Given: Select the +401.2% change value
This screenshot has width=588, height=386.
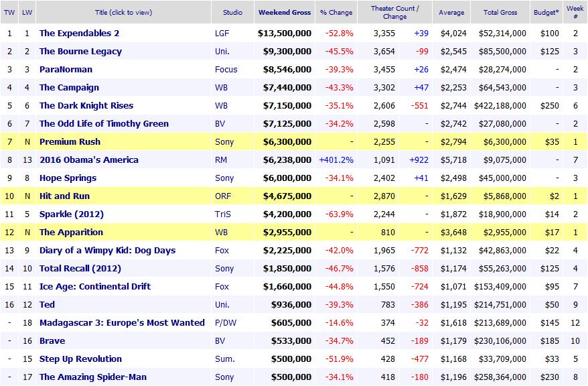Looking at the screenshot, I should [x=336, y=159].
